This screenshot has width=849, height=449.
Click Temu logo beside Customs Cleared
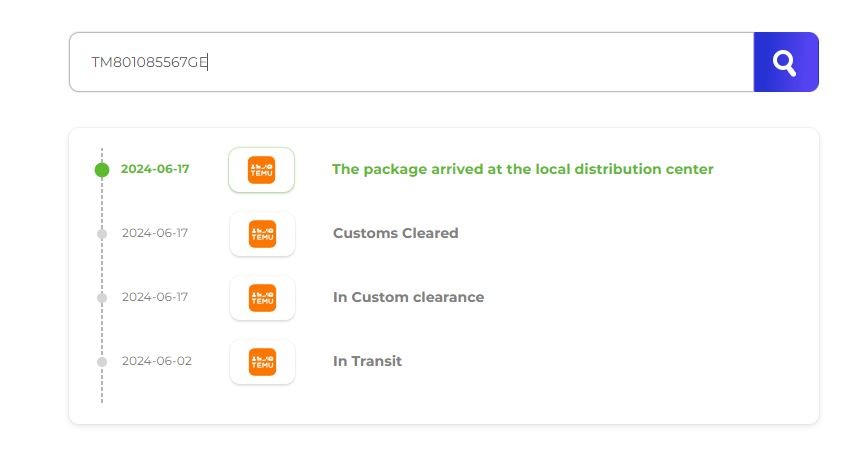[x=262, y=234]
